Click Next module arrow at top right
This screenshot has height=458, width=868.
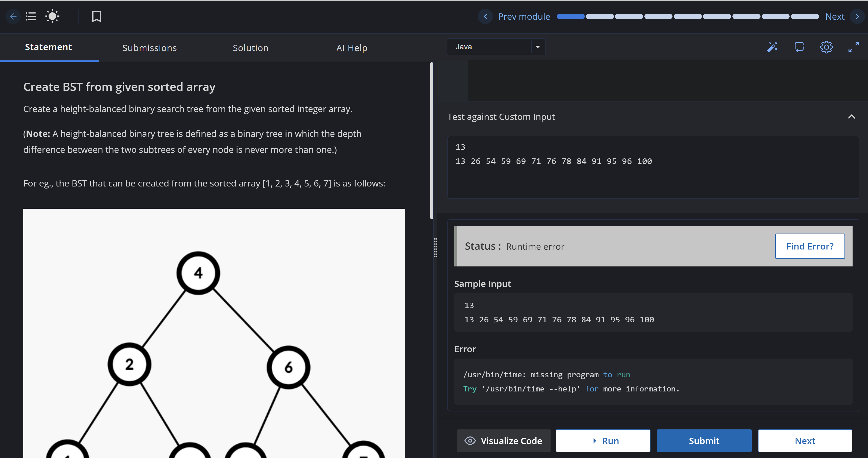coord(857,16)
